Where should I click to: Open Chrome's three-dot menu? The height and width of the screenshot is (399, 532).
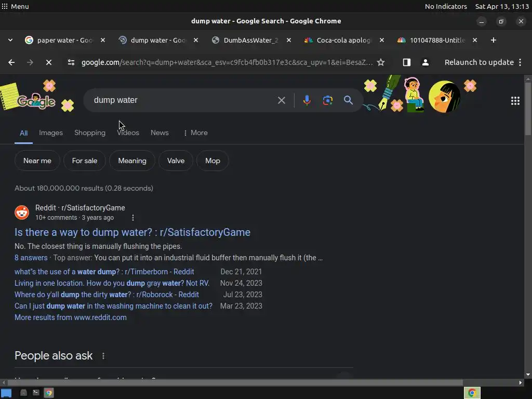520,62
